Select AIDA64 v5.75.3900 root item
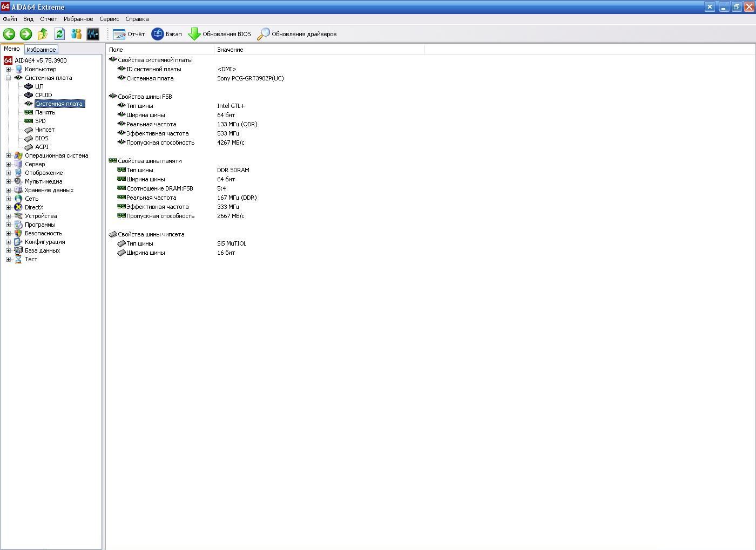 (40, 60)
